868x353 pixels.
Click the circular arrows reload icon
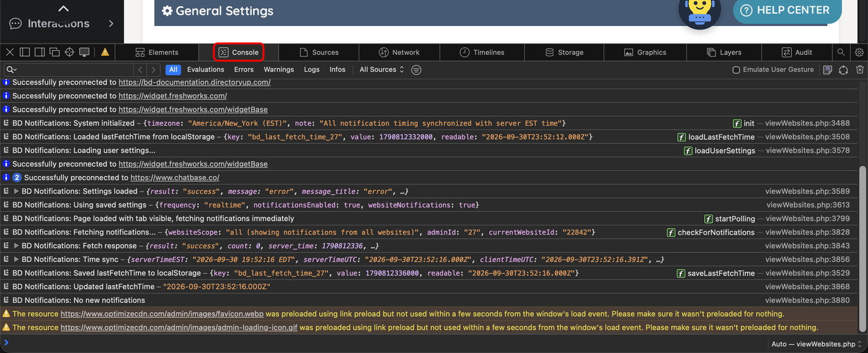[843, 70]
